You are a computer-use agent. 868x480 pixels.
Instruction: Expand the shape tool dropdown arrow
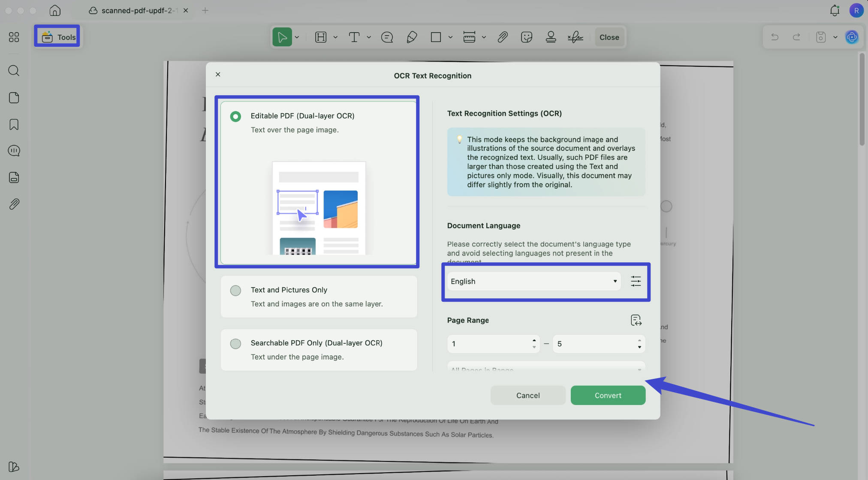click(x=450, y=37)
